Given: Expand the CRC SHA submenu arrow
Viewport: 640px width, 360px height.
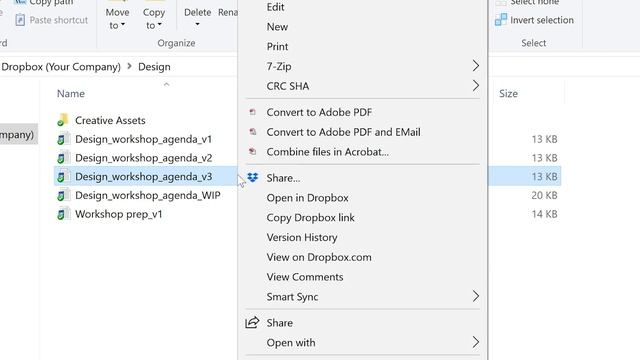Looking at the screenshot, I should click(x=476, y=86).
